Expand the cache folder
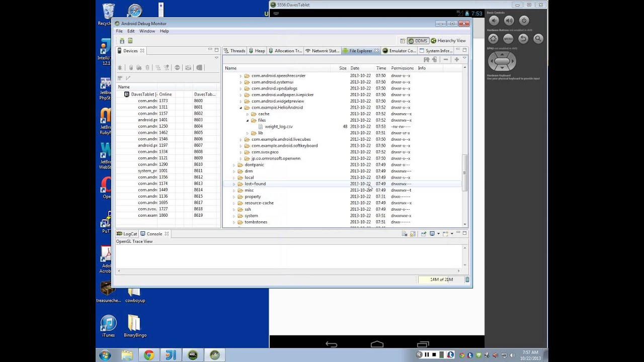This screenshot has width=644, height=362. click(x=248, y=114)
